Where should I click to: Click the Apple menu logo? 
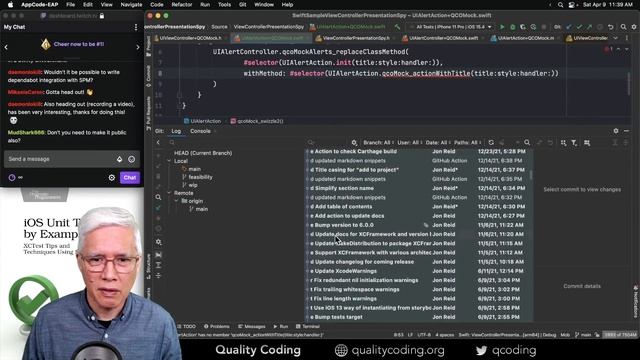point(11,4)
